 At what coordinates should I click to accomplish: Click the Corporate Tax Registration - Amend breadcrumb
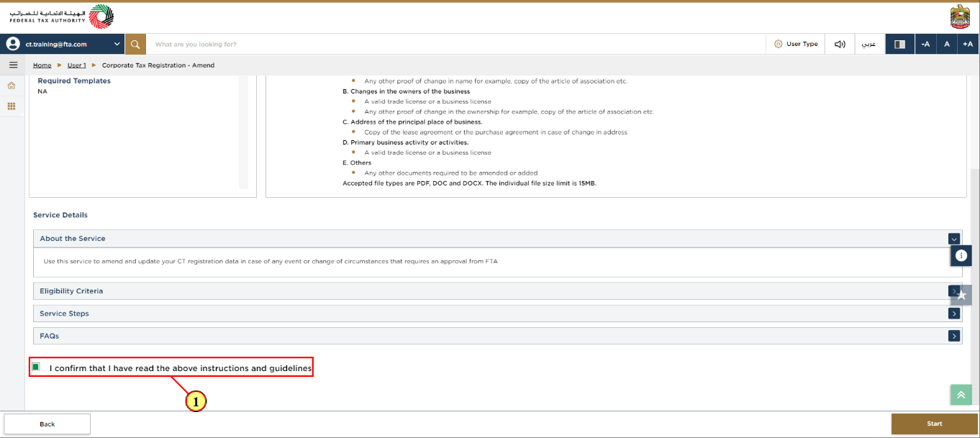[158, 65]
